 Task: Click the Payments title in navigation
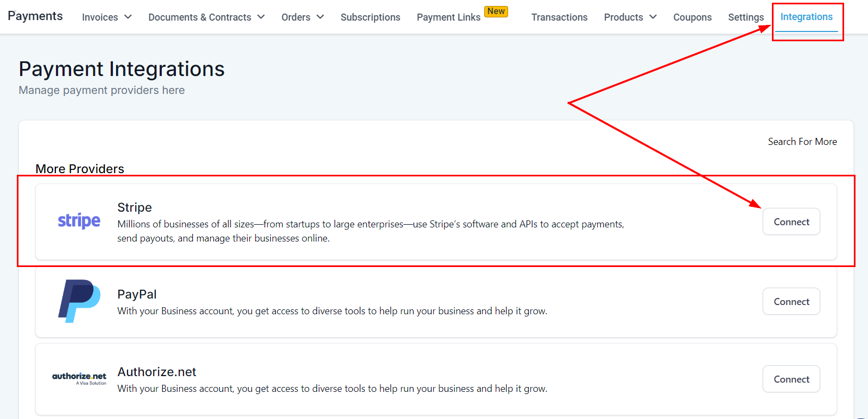tap(35, 16)
